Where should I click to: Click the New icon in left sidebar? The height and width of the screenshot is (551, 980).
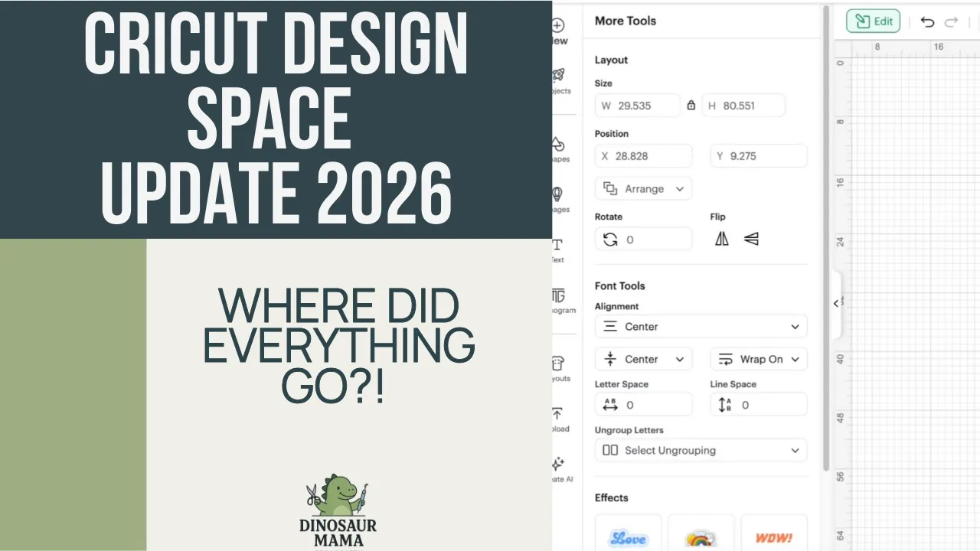[558, 25]
